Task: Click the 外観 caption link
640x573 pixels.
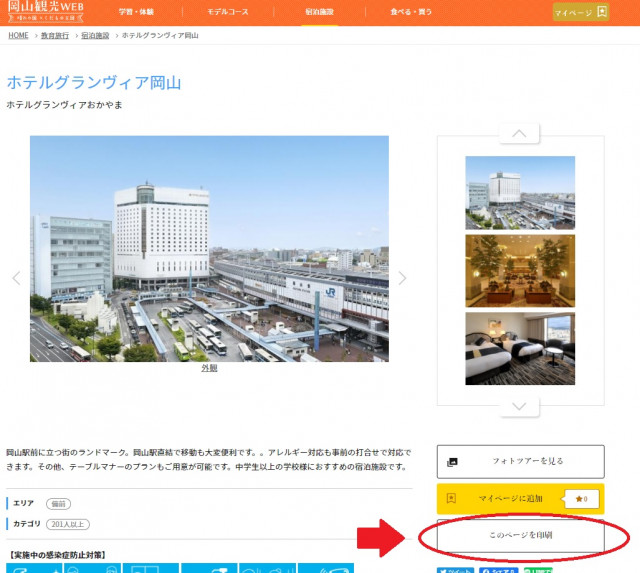Action: [x=209, y=368]
